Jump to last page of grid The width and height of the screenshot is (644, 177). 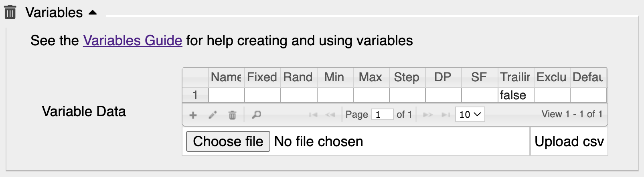(445, 115)
